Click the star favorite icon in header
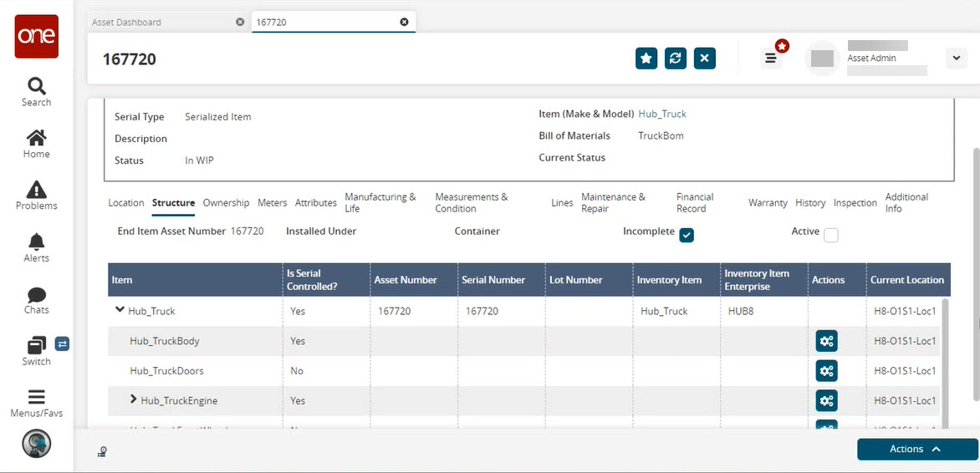 (x=646, y=58)
